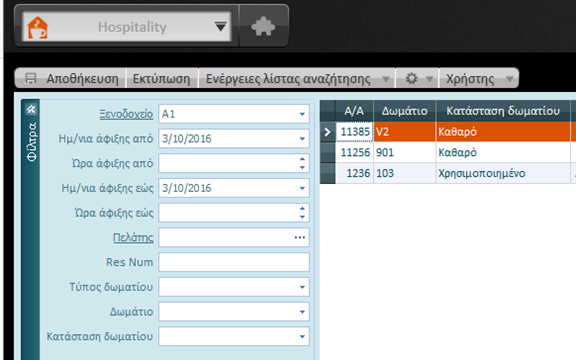Follow the Πελάτης link label

point(133,238)
